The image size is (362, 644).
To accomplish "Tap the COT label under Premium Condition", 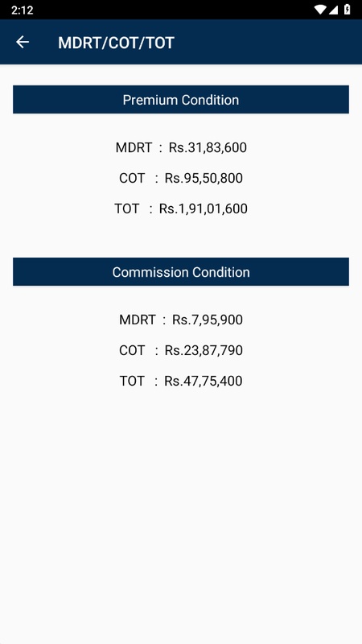I will click(132, 178).
